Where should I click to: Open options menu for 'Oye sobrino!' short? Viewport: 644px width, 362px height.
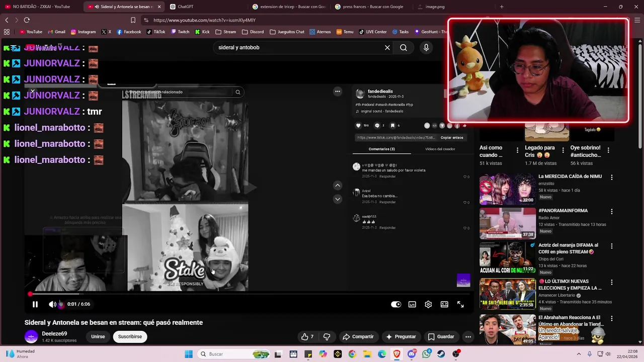(x=608, y=150)
